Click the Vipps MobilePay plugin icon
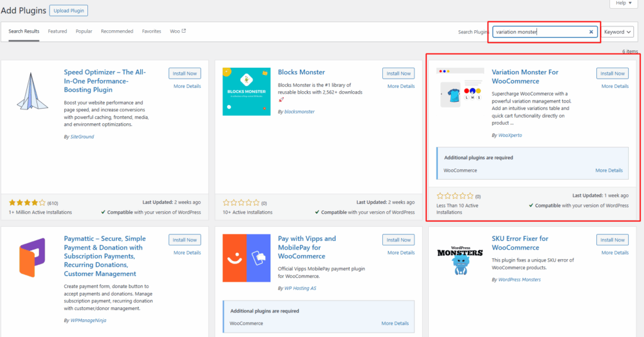The height and width of the screenshot is (337, 644). [x=247, y=258]
